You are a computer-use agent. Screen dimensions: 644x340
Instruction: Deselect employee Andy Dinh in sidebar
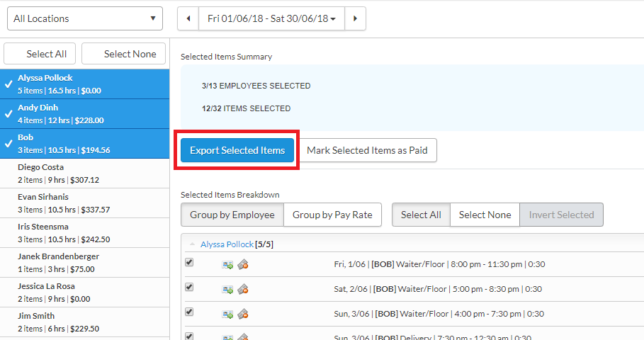84,114
